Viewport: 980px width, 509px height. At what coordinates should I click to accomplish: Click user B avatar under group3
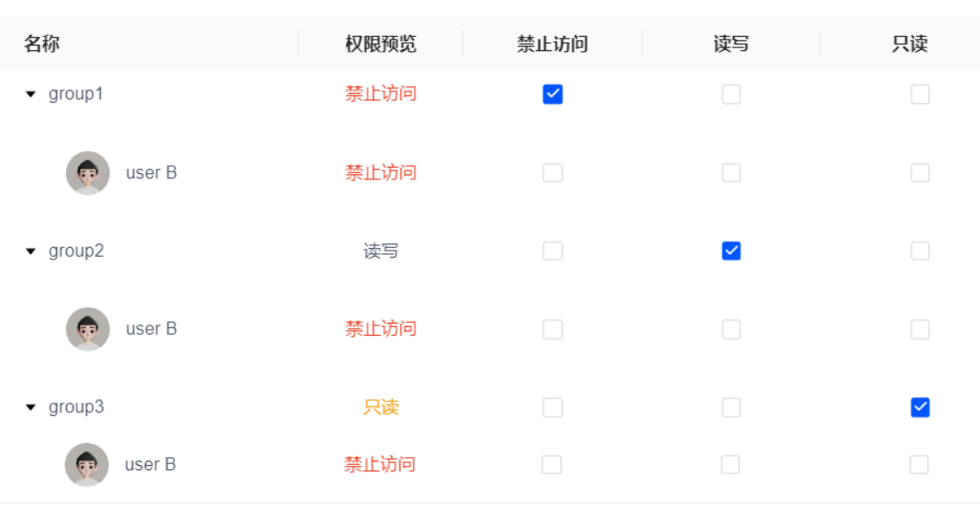(87, 465)
